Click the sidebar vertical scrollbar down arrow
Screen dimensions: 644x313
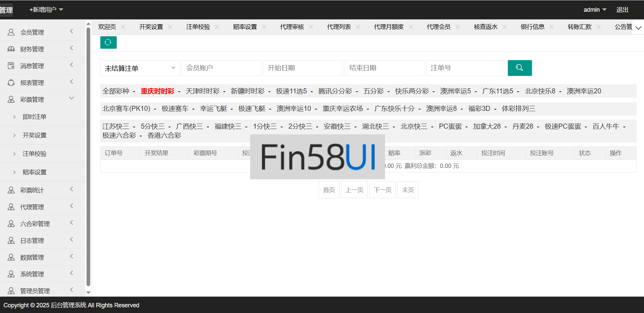(x=88, y=293)
